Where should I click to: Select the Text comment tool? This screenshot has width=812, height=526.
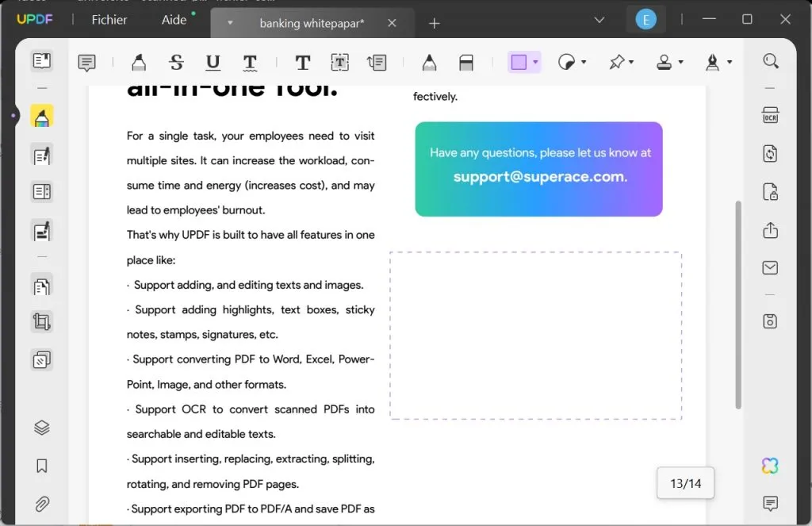(302, 63)
